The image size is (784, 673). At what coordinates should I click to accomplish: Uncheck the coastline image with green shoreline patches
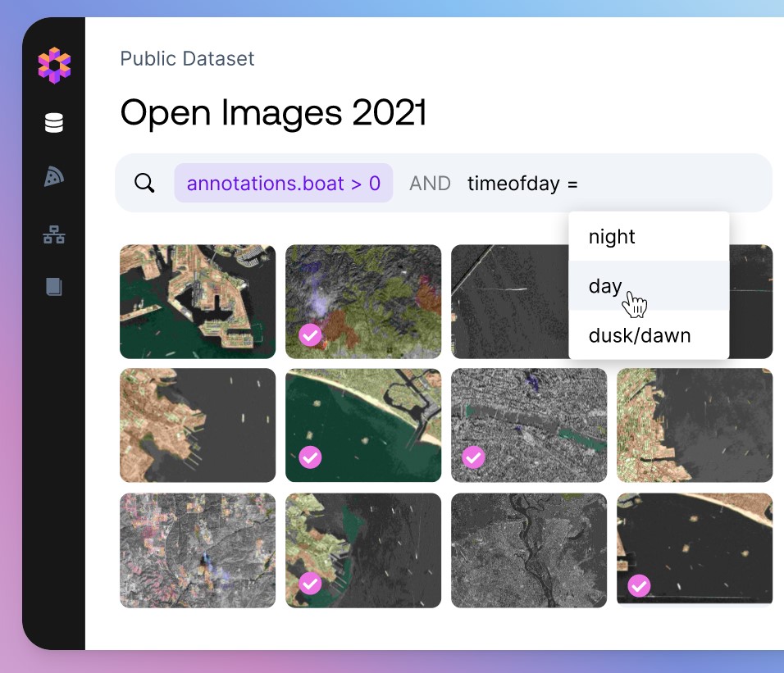(x=310, y=583)
